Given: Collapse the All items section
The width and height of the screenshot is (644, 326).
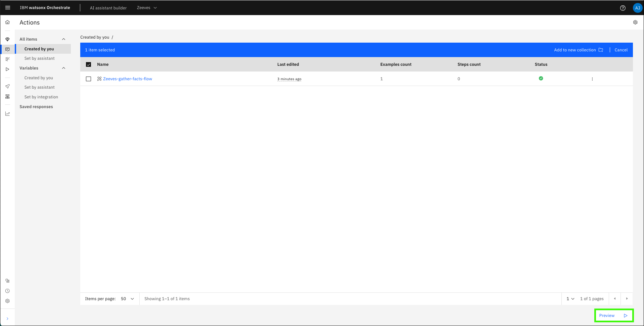Looking at the screenshot, I should pyautogui.click(x=63, y=39).
